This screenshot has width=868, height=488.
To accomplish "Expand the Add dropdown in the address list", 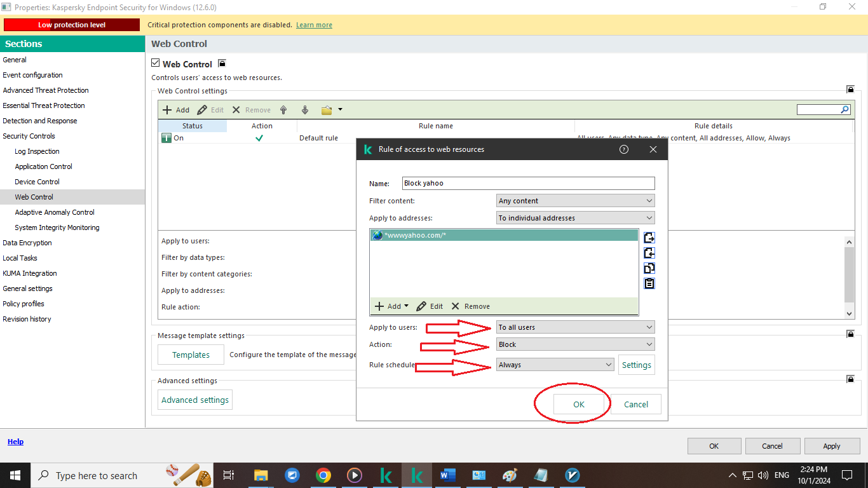I will pos(407,306).
